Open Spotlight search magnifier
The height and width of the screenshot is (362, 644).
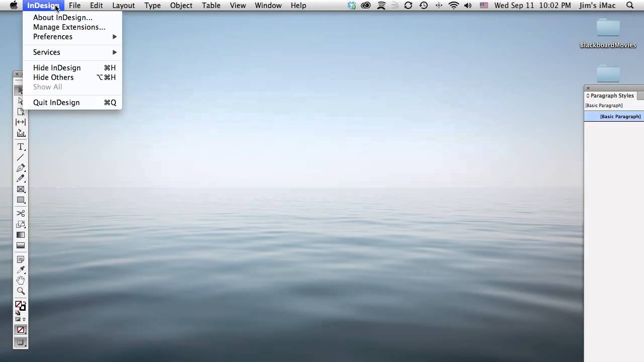tap(630, 6)
